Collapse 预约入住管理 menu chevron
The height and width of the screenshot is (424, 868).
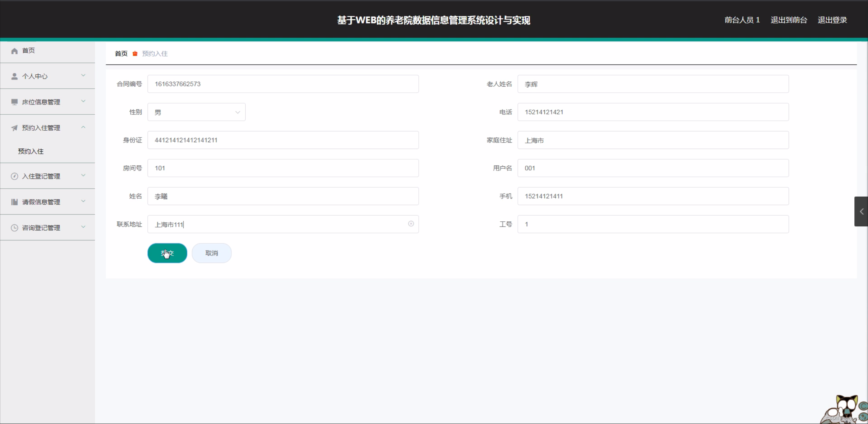(x=83, y=127)
